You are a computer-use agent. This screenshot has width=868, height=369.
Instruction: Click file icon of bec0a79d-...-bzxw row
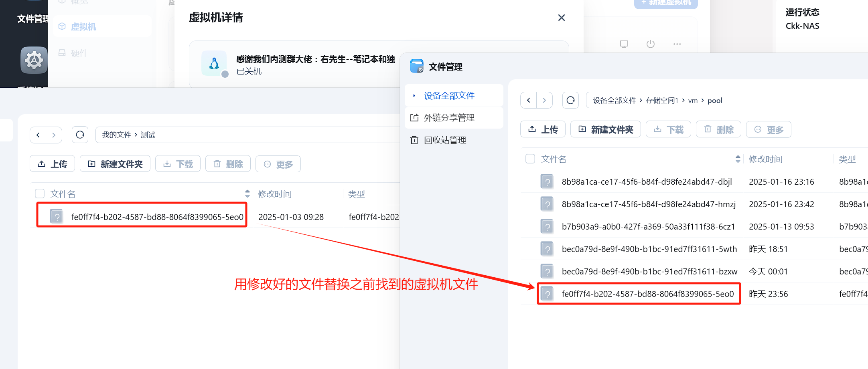coord(547,271)
